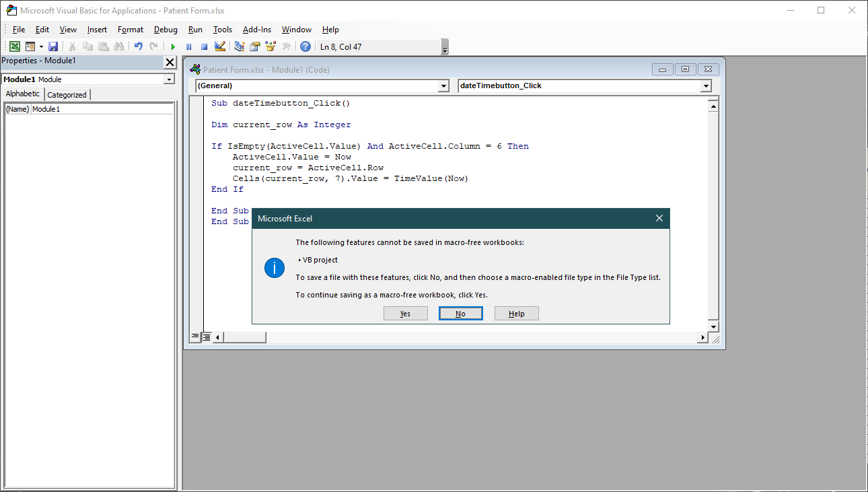Viewport: 868px width, 492px height.
Task: Click the Toolbox hammer and wrench icon
Action: coord(286,46)
